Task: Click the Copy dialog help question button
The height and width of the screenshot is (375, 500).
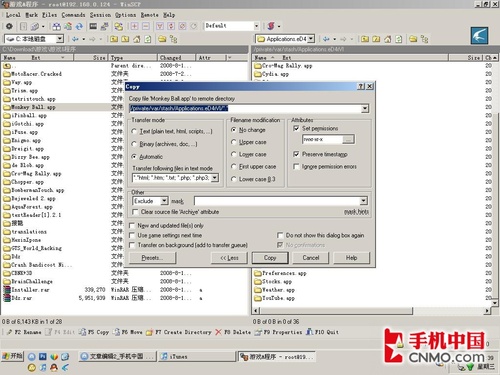Action: click(361, 86)
